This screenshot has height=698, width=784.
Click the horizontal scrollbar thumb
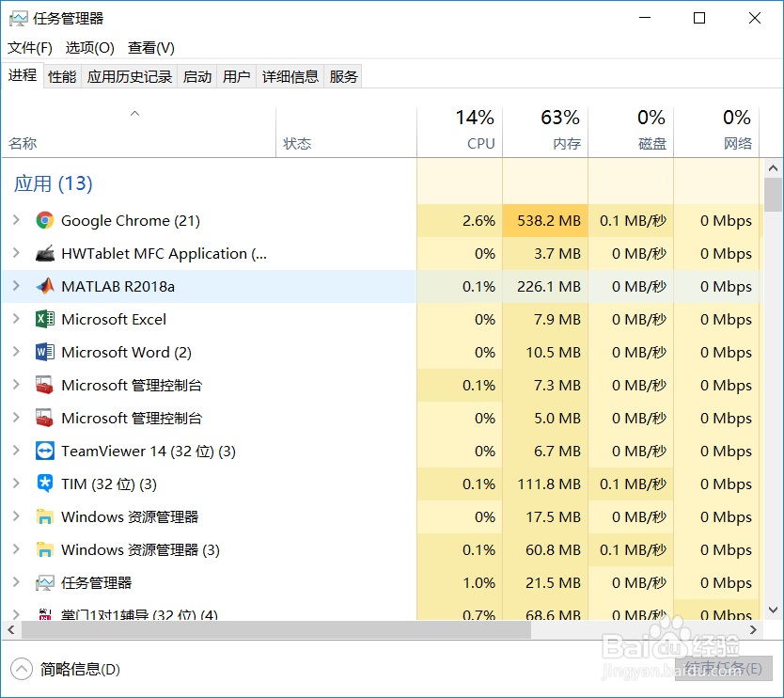273,629
